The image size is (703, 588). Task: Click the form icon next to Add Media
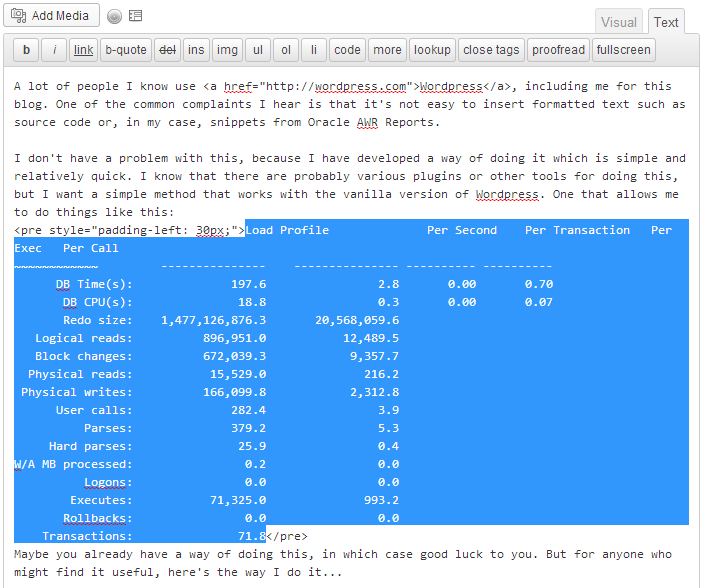pos(135,17)
